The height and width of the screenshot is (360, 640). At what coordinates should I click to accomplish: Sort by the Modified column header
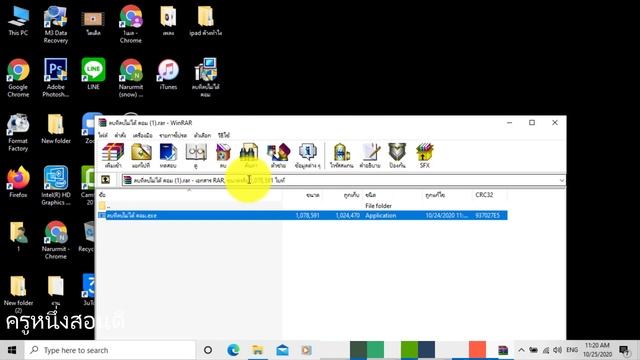447,195
